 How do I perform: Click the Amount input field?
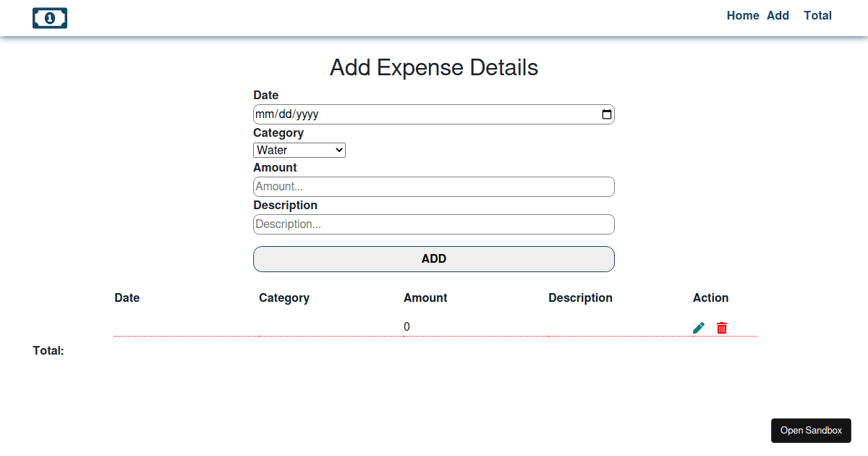434,186
